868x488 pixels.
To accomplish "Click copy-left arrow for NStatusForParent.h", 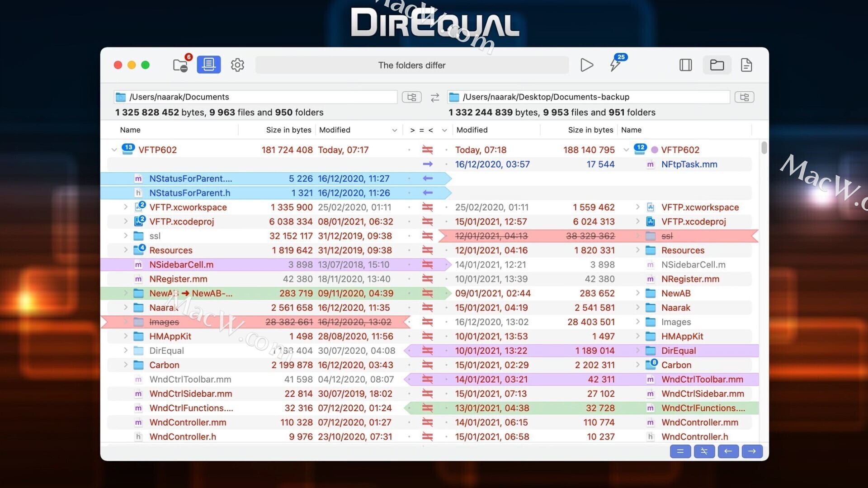I will (428, 193).
